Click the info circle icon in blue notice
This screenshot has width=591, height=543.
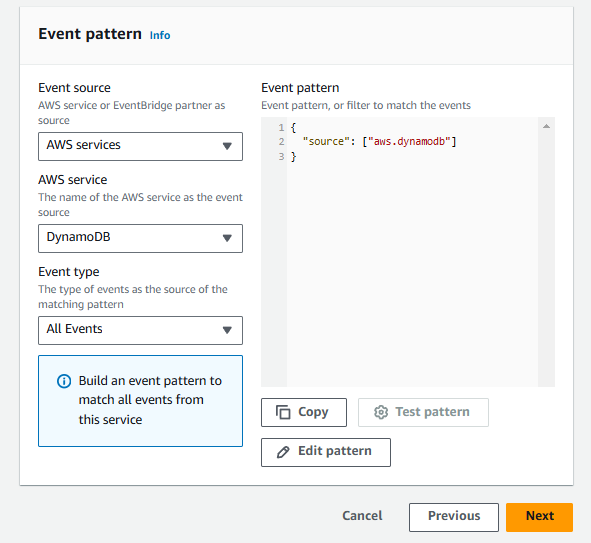(x=64, y=381)
